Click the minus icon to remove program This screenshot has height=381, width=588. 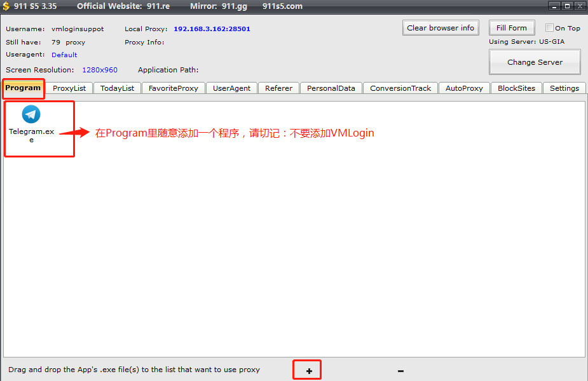tap(400, 371)
